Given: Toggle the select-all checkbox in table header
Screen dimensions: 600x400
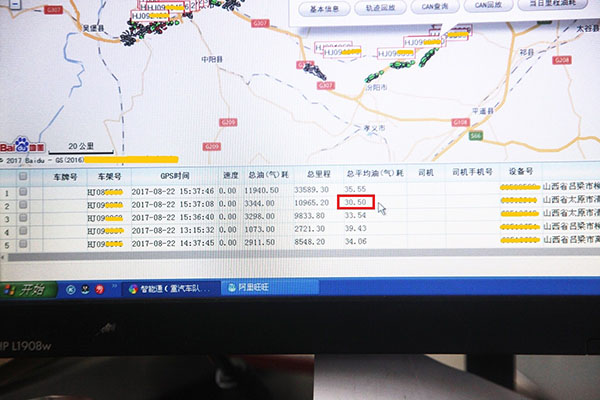Looking at the screenshot, I should (x=23, y=175).
